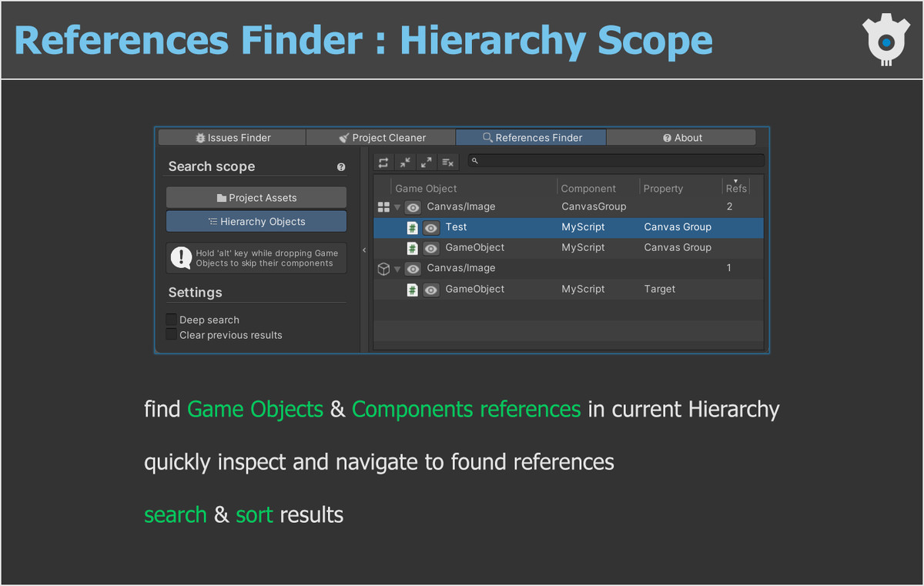
Task: Click the cube icon beside second Canvas/Image row
Action: coord(383,268)
